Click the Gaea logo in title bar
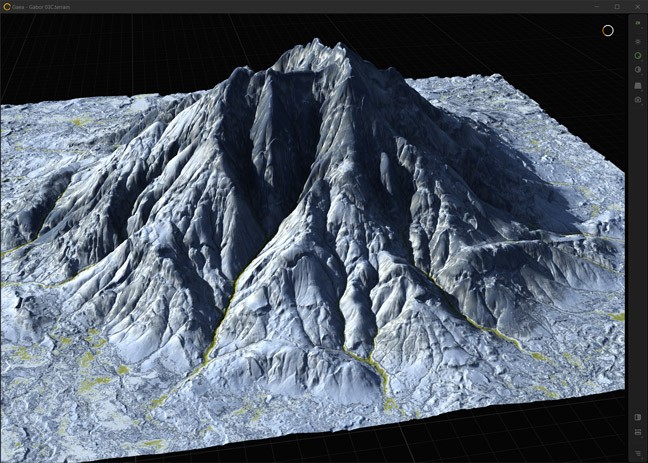648x463 pixels. coord(7,6)
